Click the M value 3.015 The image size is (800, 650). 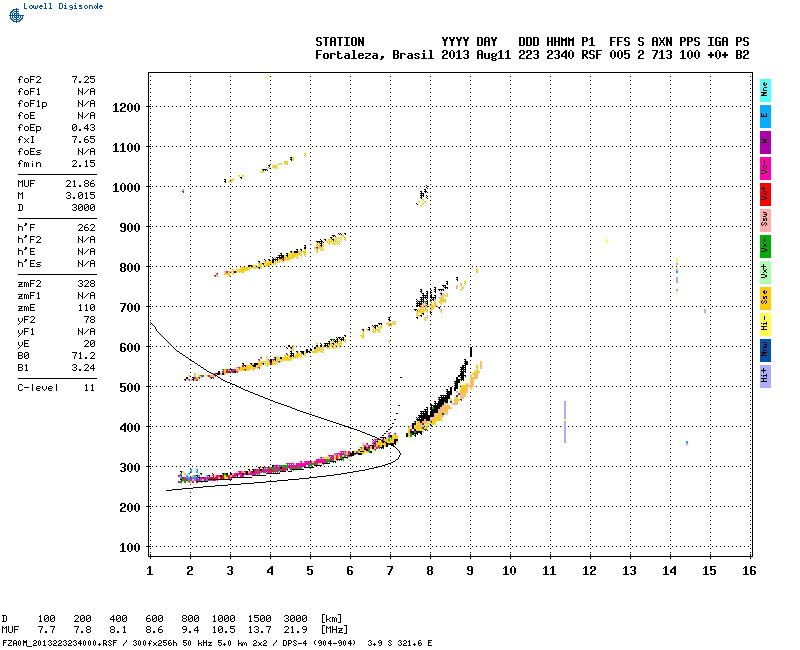pos(81,196)
